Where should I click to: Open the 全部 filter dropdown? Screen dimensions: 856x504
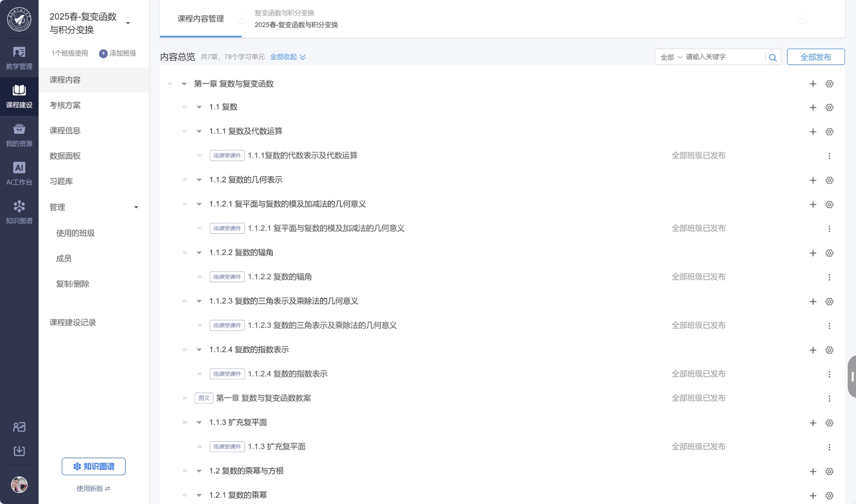click(x=671, y=57)
